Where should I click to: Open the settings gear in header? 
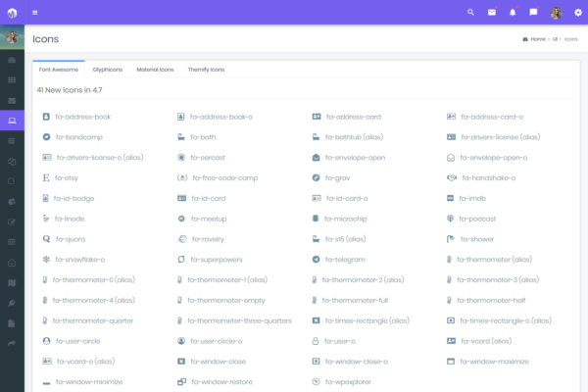(578, 13)
